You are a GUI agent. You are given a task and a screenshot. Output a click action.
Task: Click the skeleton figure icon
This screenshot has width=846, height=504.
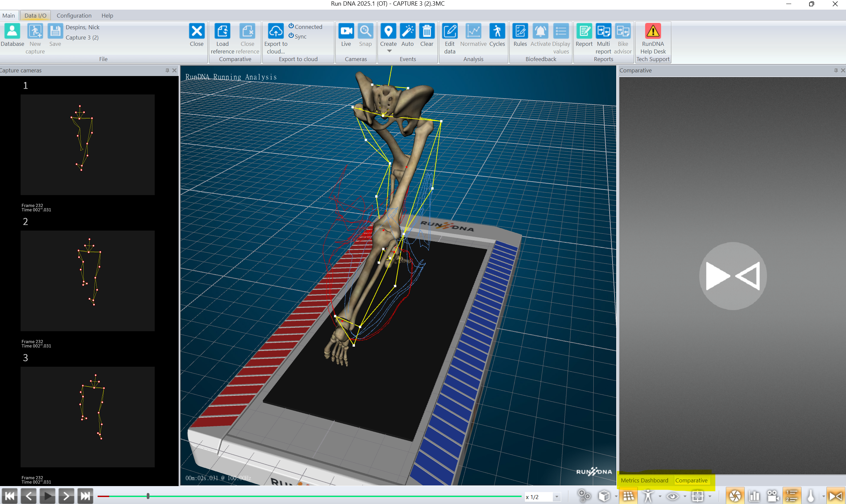coord(648,496)
